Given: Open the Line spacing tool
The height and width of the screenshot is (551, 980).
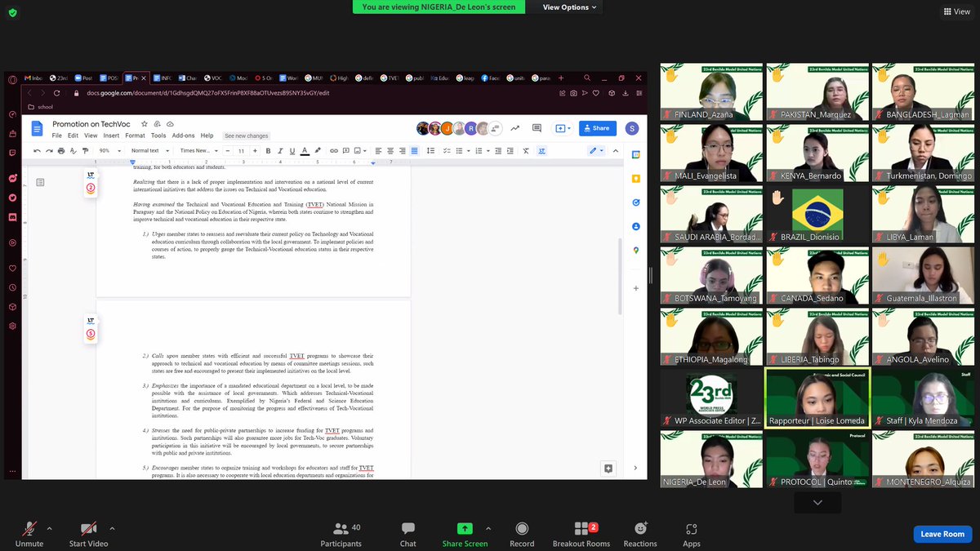Looking at the screenshot, I should [430, 150].
